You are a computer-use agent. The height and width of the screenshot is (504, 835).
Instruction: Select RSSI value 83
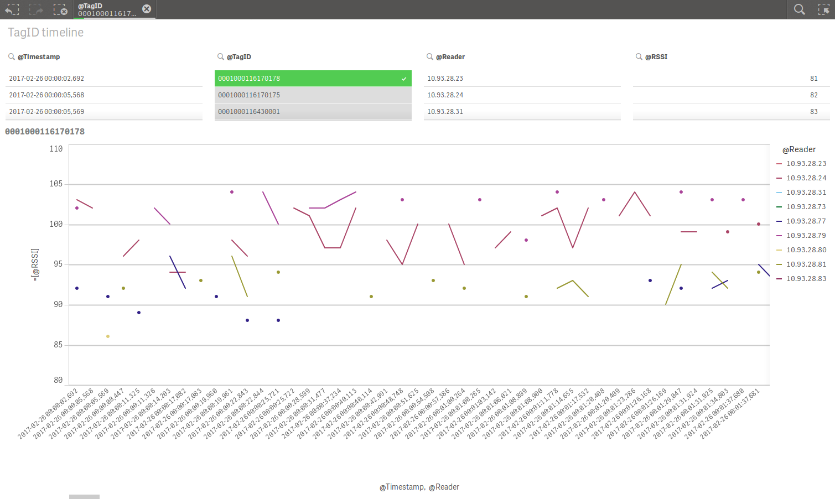(732, 112)
